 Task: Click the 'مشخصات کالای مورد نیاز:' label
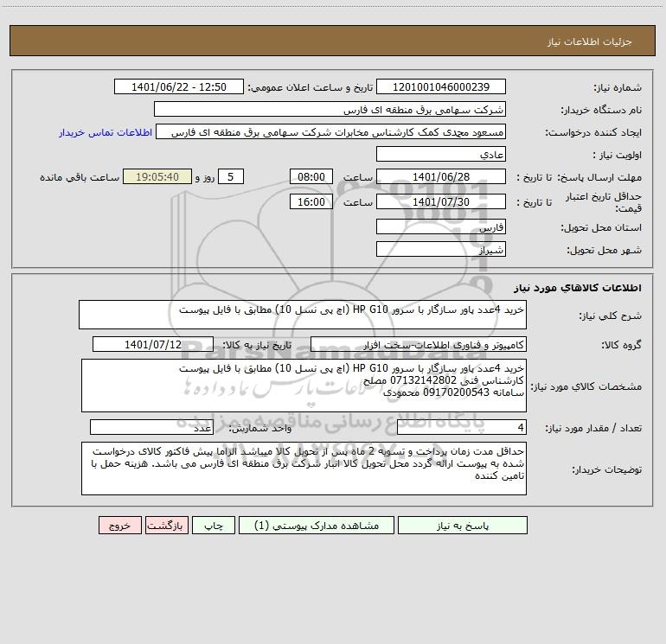pos(586,386)
